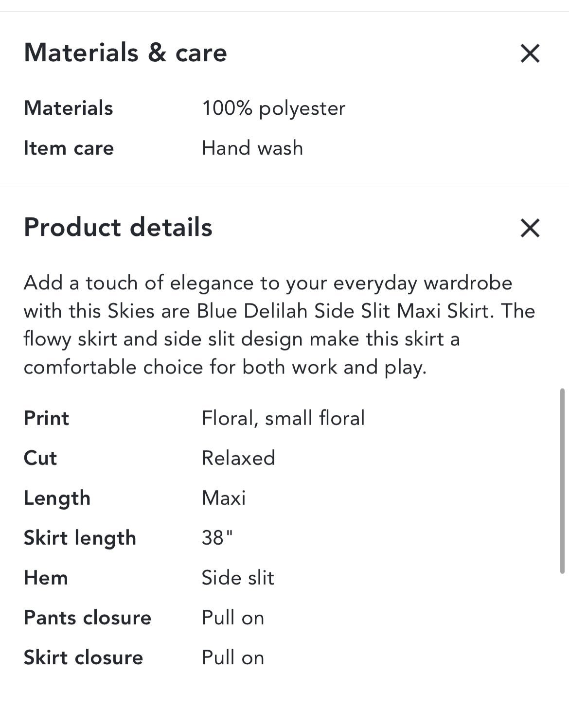Click the product description paragraph
The image size is (569, 728).
[279, 325]
